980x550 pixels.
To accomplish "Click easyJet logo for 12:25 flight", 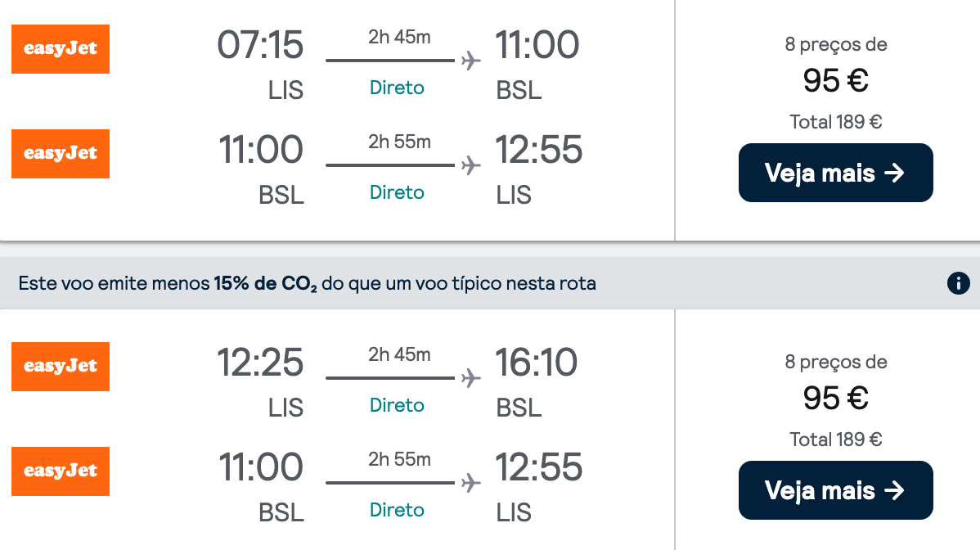I will (x=61, y=366).
